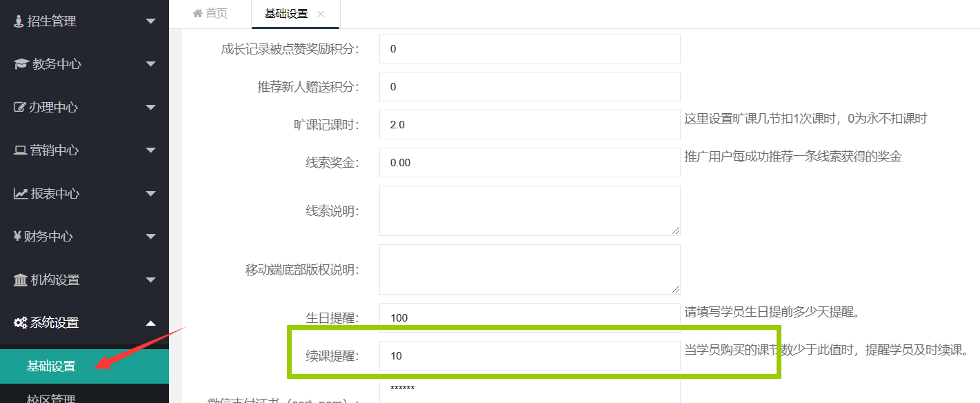Focus the 线索说明 text area
This screenshot has height=403, width=980.
529,210
